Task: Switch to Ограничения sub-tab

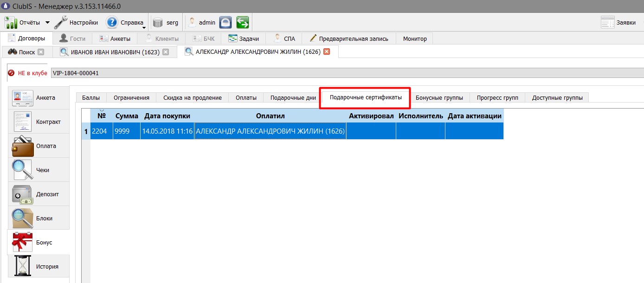Action: (x=132, y=97)
